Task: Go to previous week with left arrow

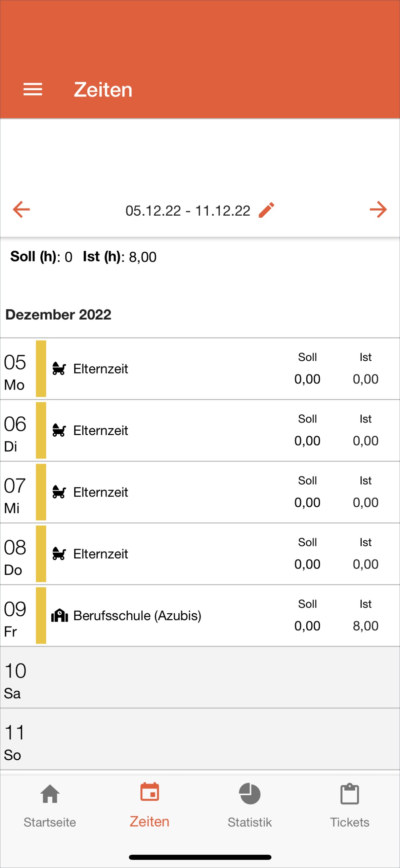Action: pyautogui.click(x=21, y=210)
